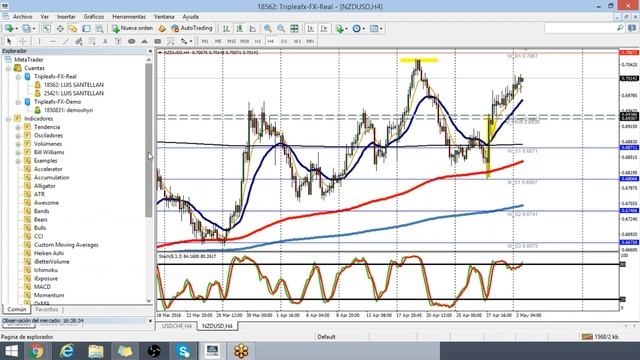This screenshot has width=640, height=360.
Task: Open the periodicity clock dropdown
Action: point(358,29)
